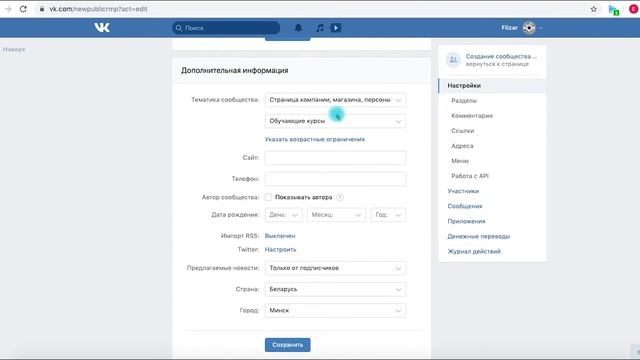Open the Предлагаемые новости dropdown
Screen dimensions: 640x360
(x=335, y=268)
